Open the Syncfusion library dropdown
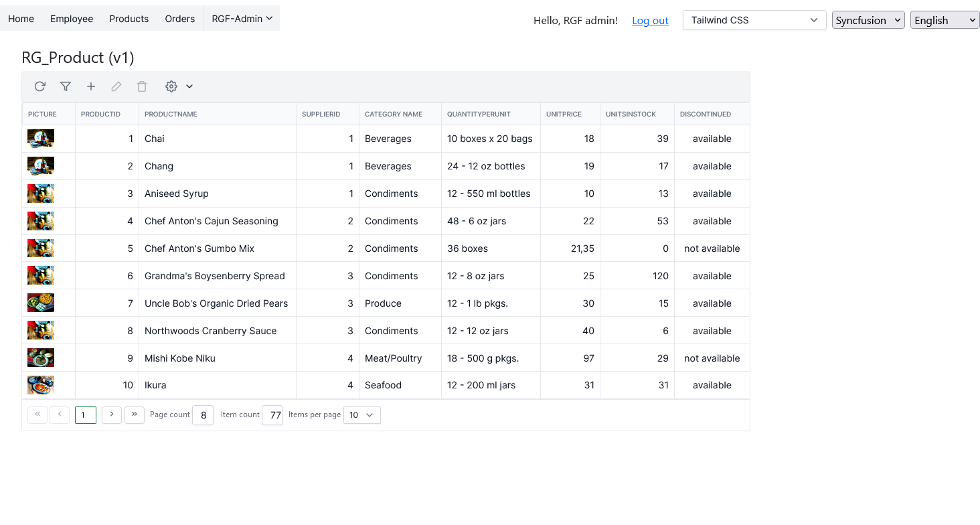The height and width of the screenshot is (525, 980). click(x=868, y=20)
